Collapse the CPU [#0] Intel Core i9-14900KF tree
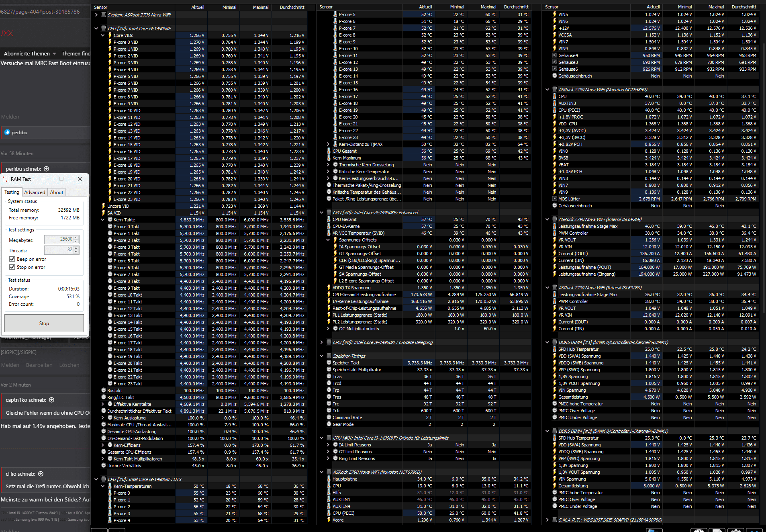 [96, 29]
